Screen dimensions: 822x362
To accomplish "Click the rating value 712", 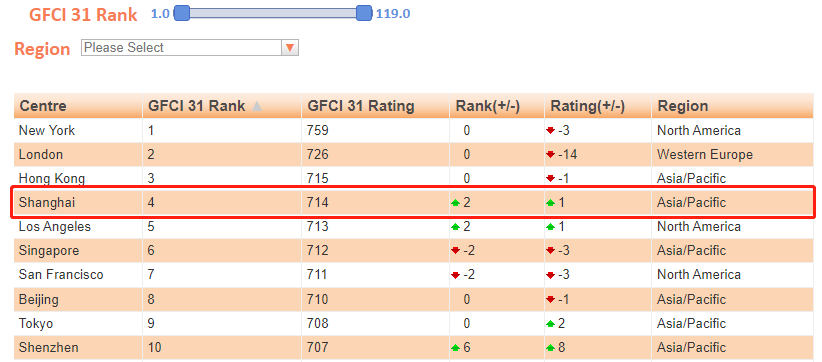I will click(x=318, y=250).
